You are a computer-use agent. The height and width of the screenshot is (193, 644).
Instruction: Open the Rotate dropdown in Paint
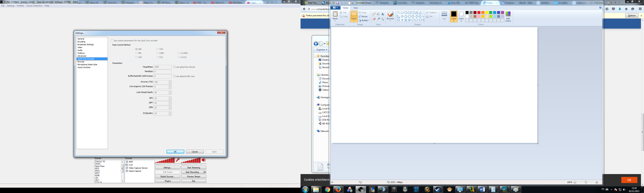tap(364, 21)
